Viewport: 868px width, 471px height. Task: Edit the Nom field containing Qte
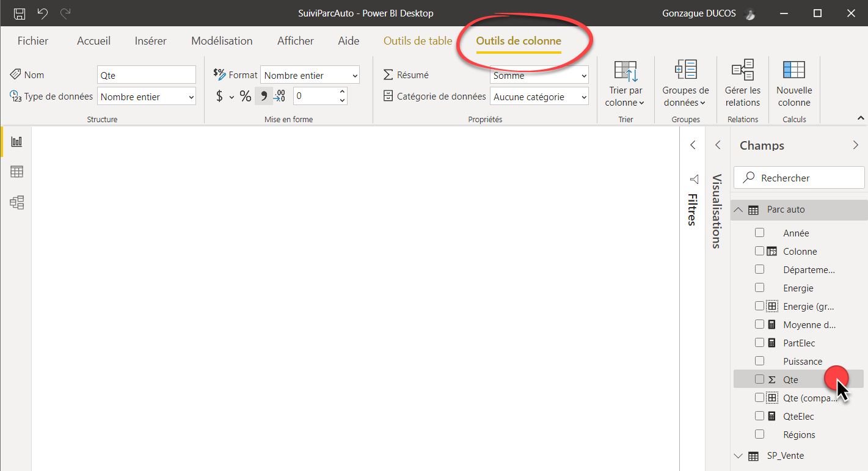pyautogui.click(x=147, y=75)
